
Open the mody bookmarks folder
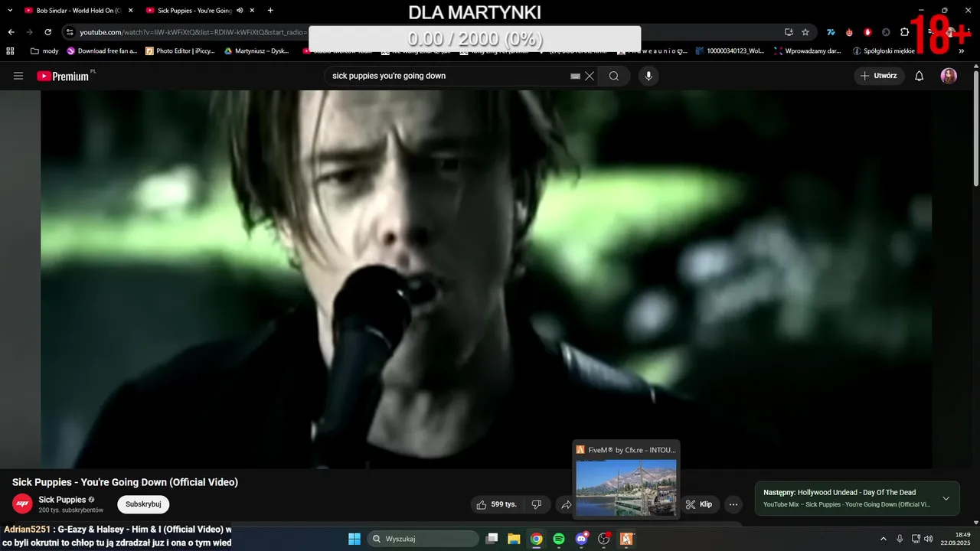(44, 51)
